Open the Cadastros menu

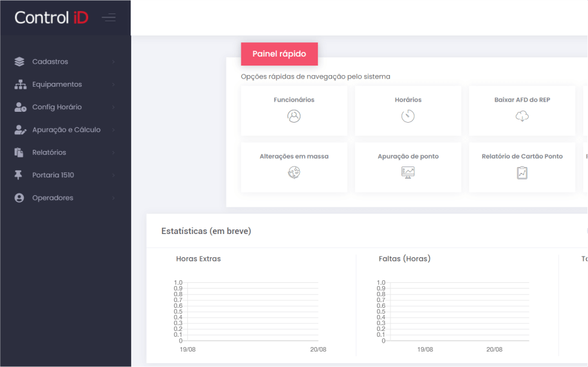pos(65,62)
